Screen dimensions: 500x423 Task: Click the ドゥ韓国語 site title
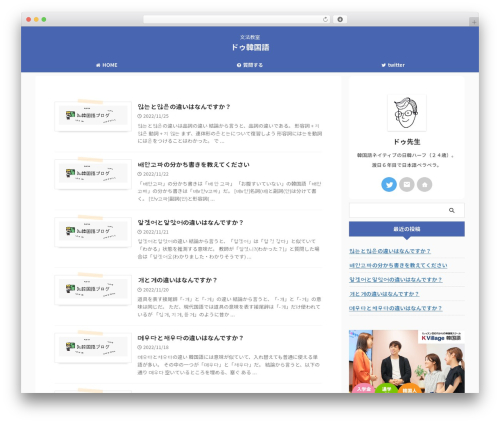coord(250,47)
